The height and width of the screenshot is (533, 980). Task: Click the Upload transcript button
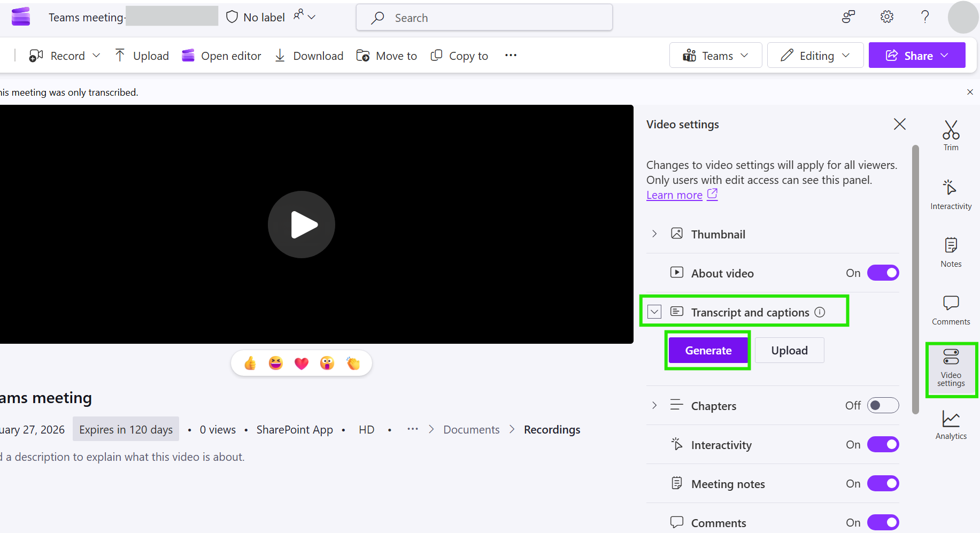(x=789, y=350)
